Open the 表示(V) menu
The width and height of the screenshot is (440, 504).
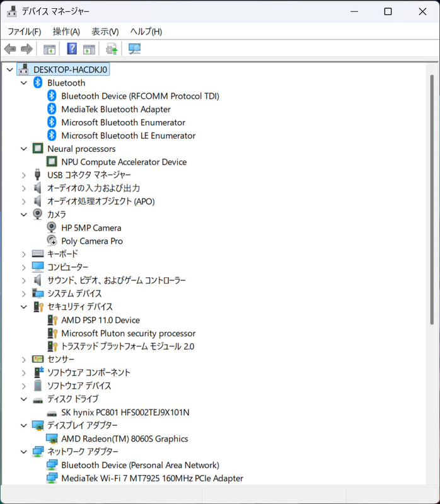(105, 31)
